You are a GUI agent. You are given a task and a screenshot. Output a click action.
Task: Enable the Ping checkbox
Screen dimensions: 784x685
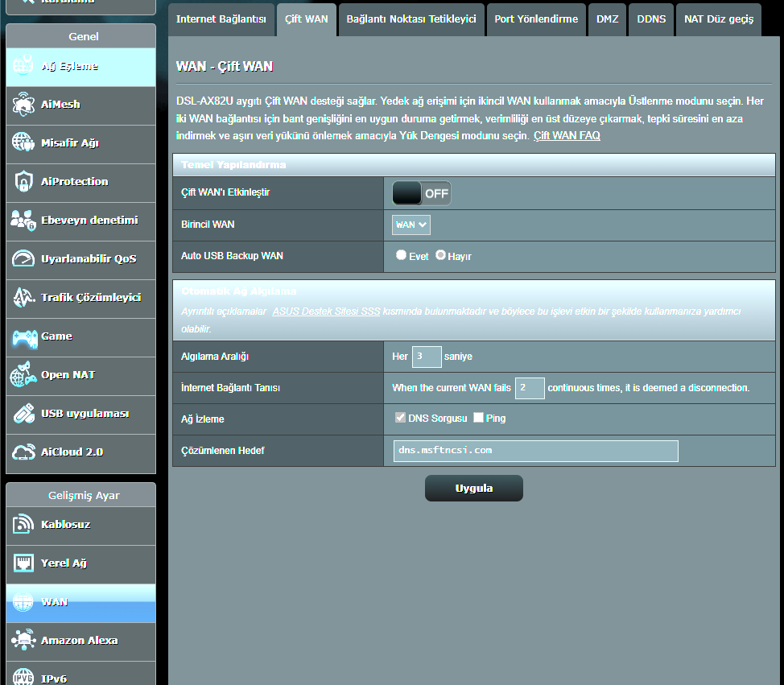pyautogui.click(x=478, y=417)
